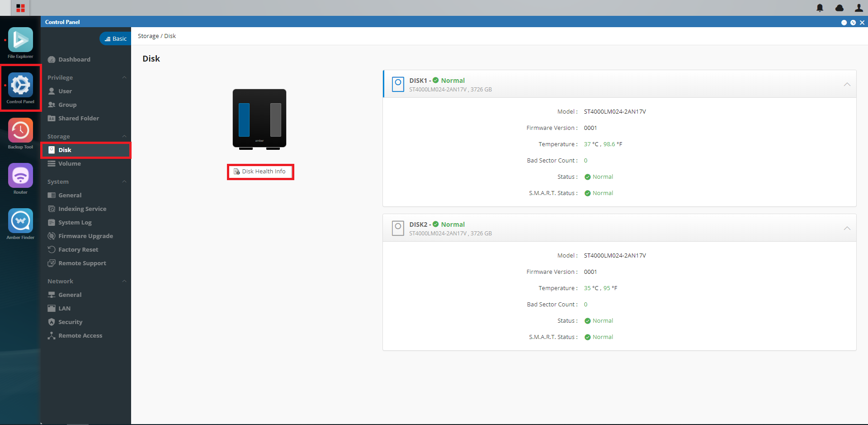Image resolution: width=868 pixels, height=425 pixels.
Task: Collapse the Privilege section
Action: click(124, 77)
